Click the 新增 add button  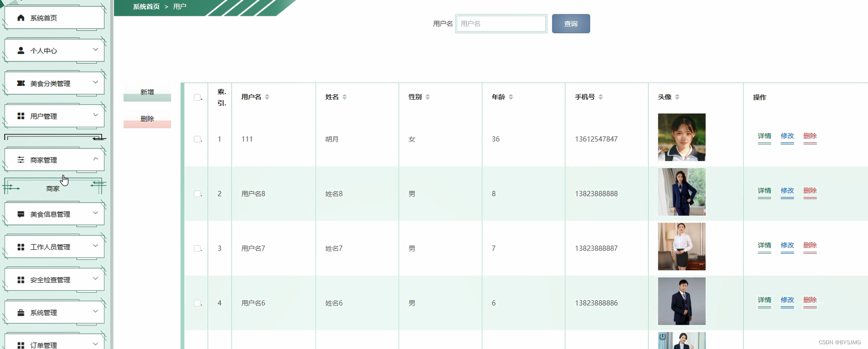147,93
